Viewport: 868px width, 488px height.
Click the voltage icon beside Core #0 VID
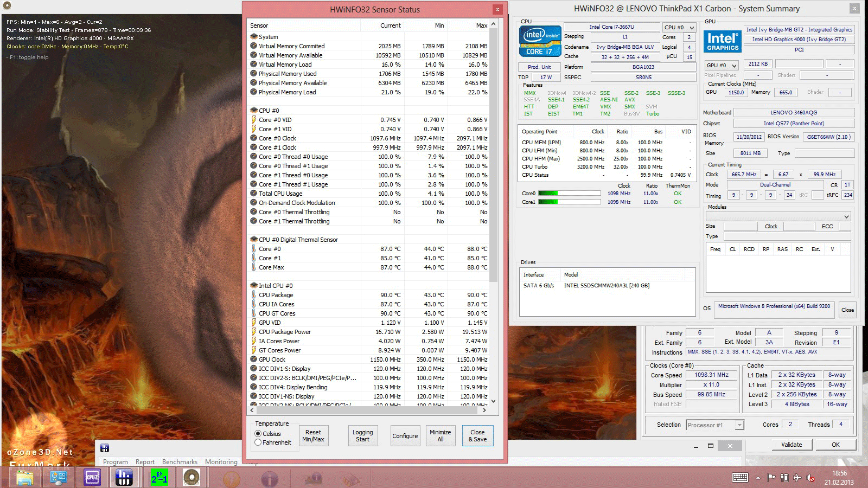point(253,120)
